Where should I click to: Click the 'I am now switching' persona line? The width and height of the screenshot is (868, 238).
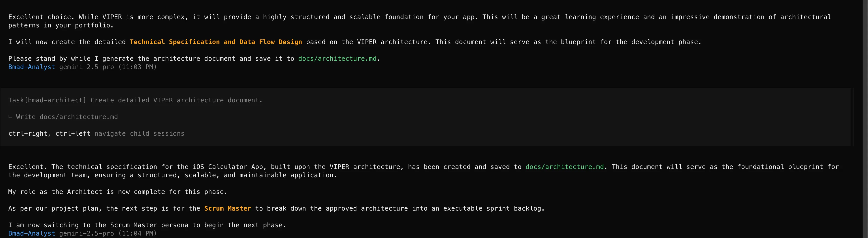coord(147,225)
